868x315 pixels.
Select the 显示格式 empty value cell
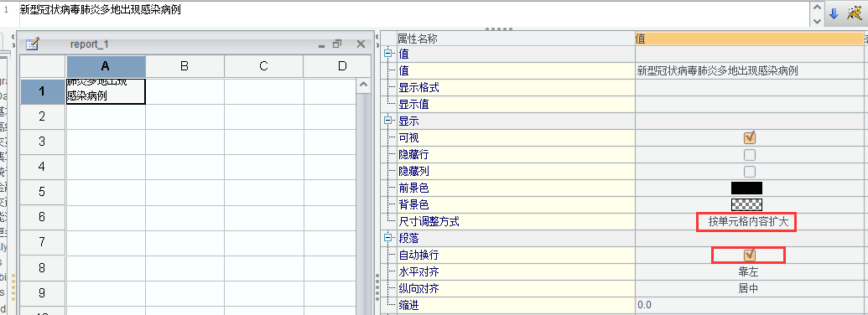tap(749, 87)
